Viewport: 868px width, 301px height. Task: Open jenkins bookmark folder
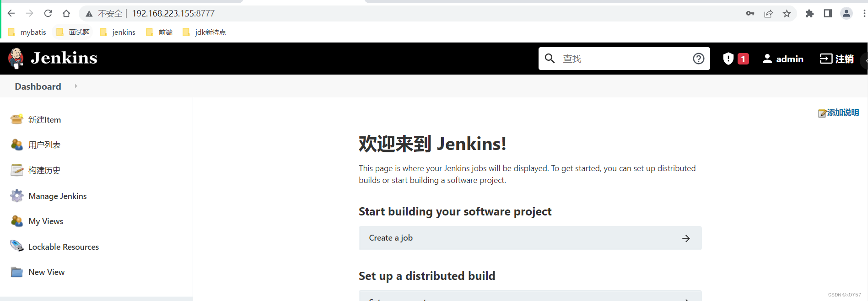click(118, 32)
